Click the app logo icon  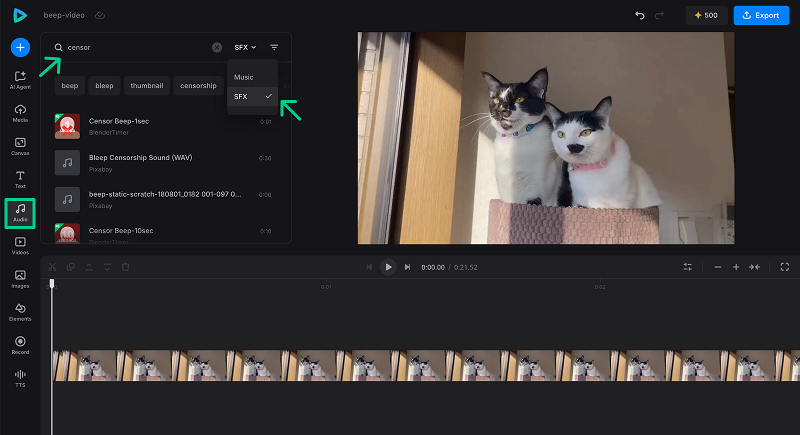pos(19,15)
